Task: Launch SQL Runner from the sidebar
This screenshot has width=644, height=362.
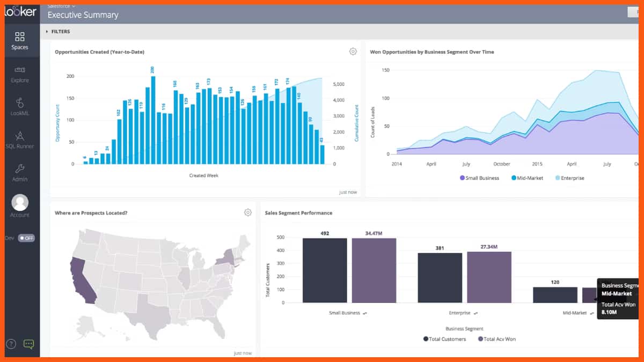Action: tap(20, 136)
